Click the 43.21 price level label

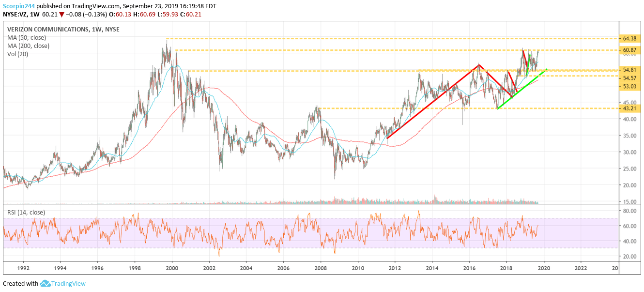click(x=629, y=108)
